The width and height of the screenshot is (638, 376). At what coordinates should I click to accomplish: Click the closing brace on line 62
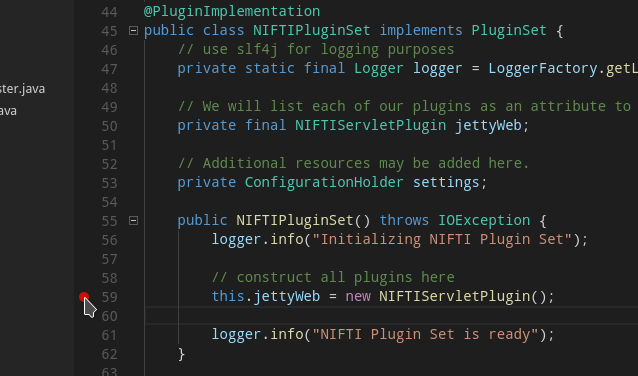[181, 354]
